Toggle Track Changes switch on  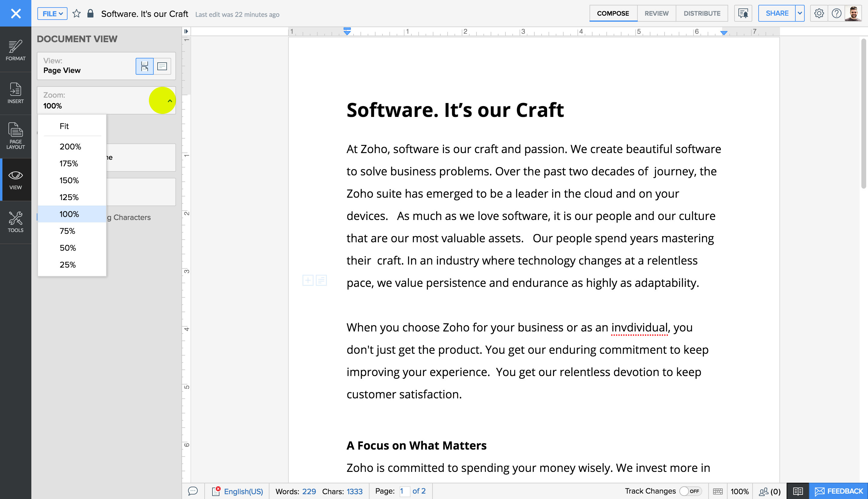(x=690, y=491)
